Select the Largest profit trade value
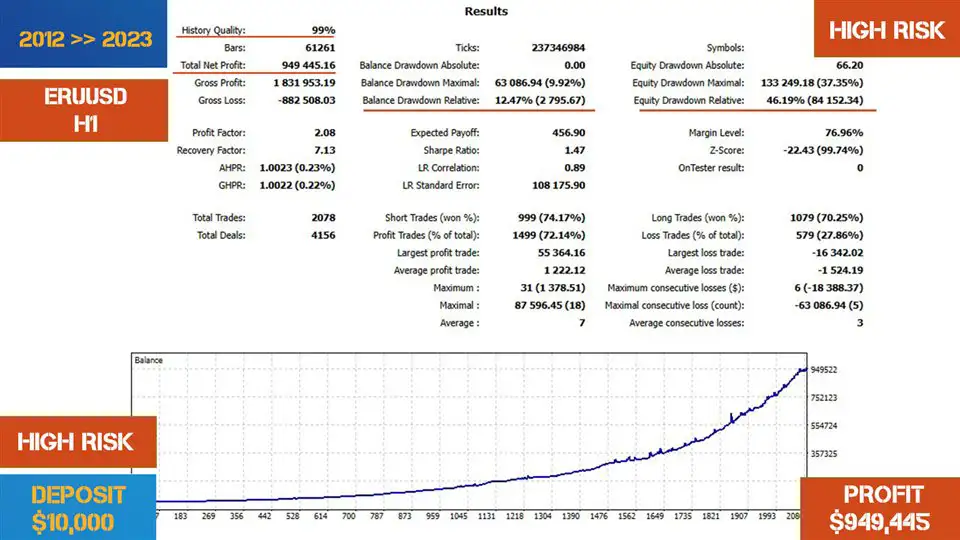This screenshot has width=960, height=540. [561, 253]
